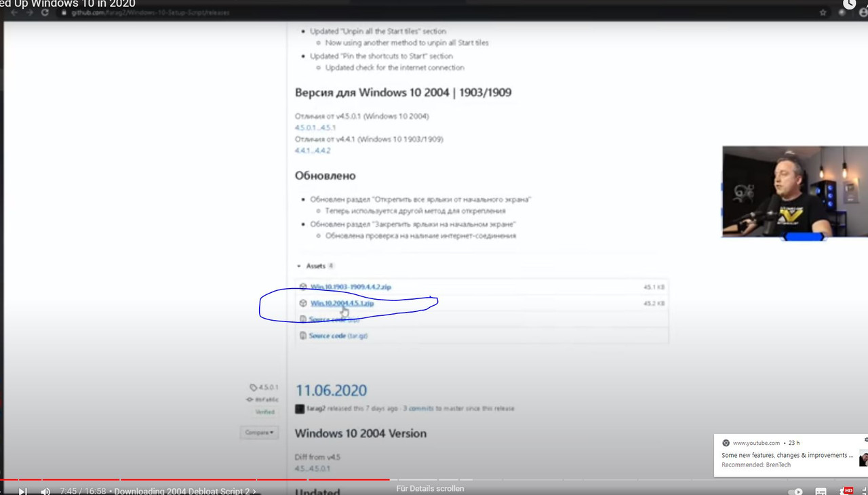This screenshot has height=495, width=868.
Task: Click the presenter webcam overlay
Action: [x=795, y=192]
